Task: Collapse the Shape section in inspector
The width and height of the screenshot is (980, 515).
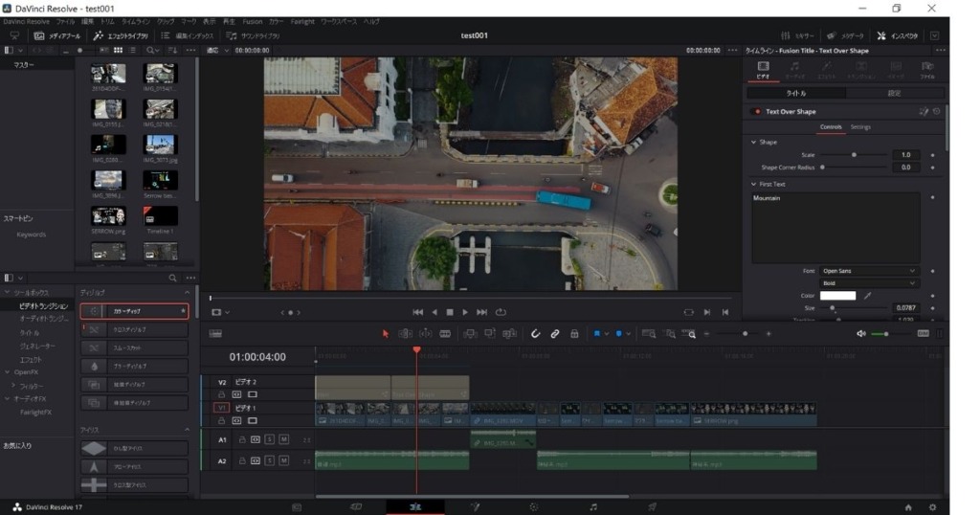Action: click(753, 142)
